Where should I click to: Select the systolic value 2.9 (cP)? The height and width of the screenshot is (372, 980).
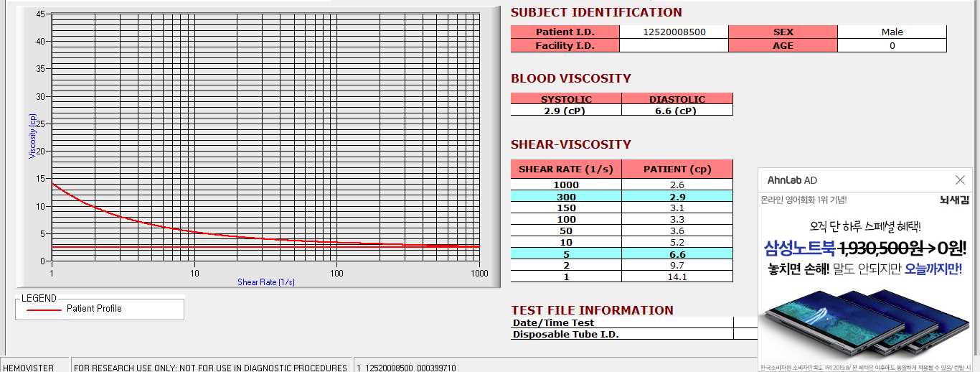566,110
